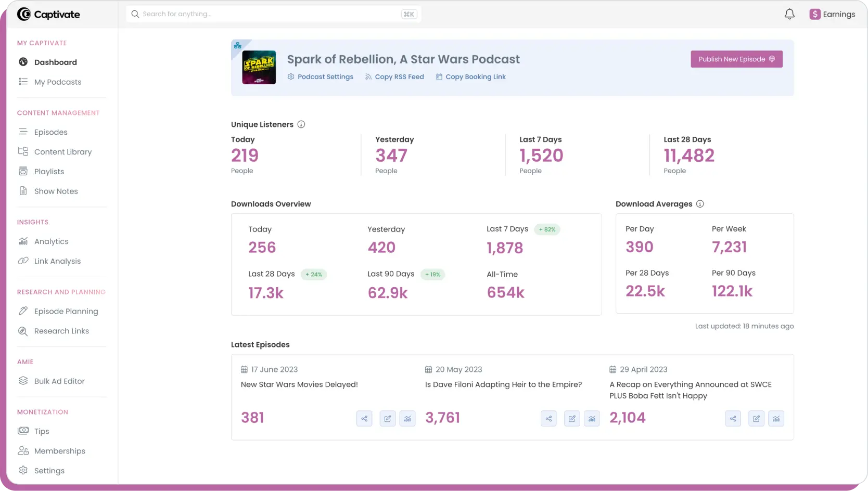Click the Spark of Rebellion podcast artwork
868x491 pixels.
pyautogui.click(x=259, y=68)
